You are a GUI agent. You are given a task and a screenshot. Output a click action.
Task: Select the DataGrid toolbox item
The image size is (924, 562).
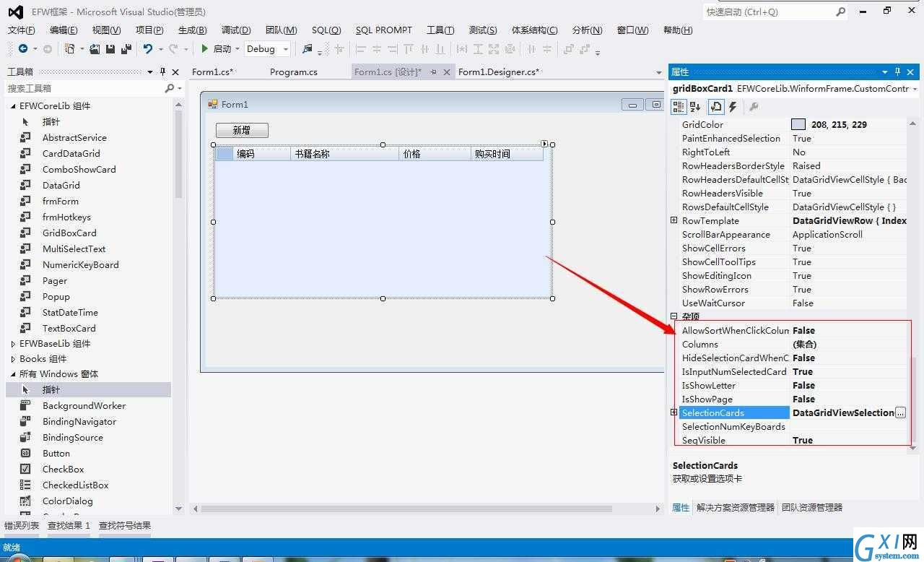(60, 185)
